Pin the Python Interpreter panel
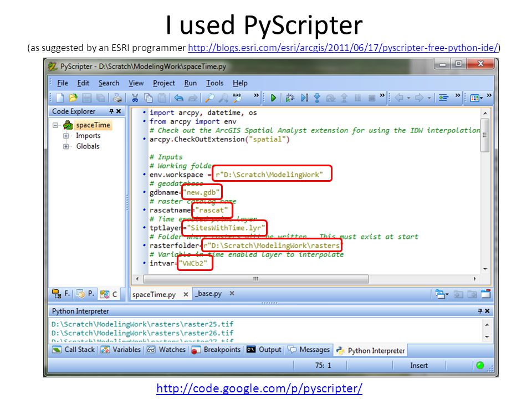Screen dimensions: 532x399 coord(480,311)
